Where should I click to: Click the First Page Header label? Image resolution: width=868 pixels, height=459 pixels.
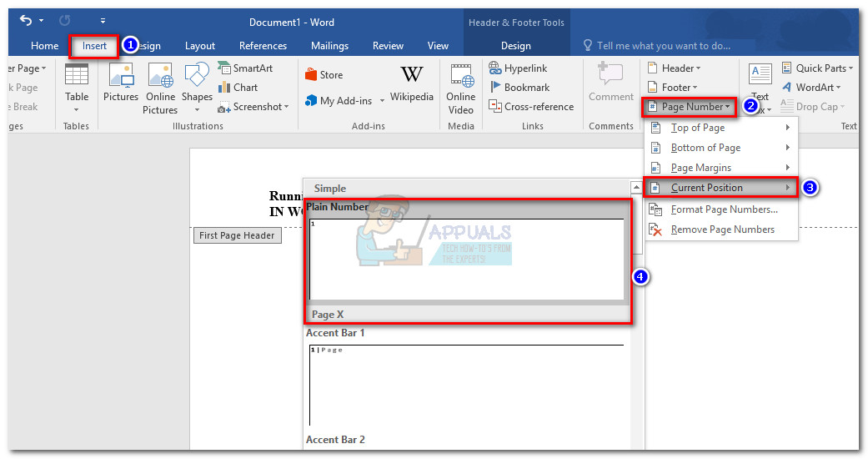pyautogui.click(x=237, y=235)
